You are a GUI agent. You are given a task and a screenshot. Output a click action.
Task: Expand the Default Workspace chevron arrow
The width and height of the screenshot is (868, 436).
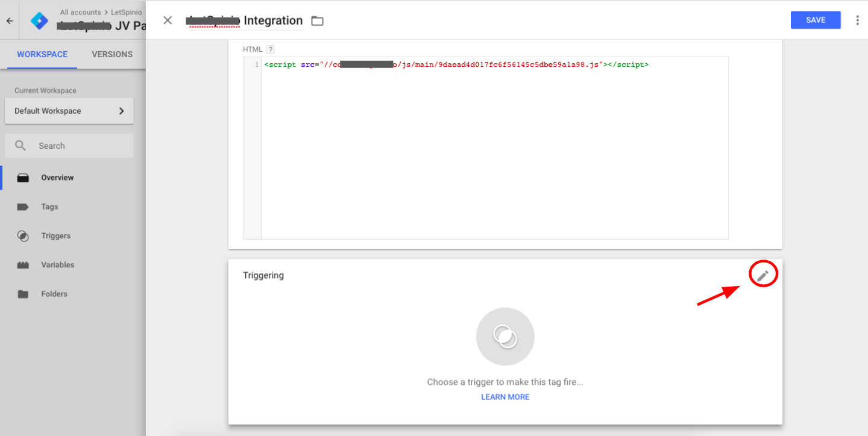121,111
